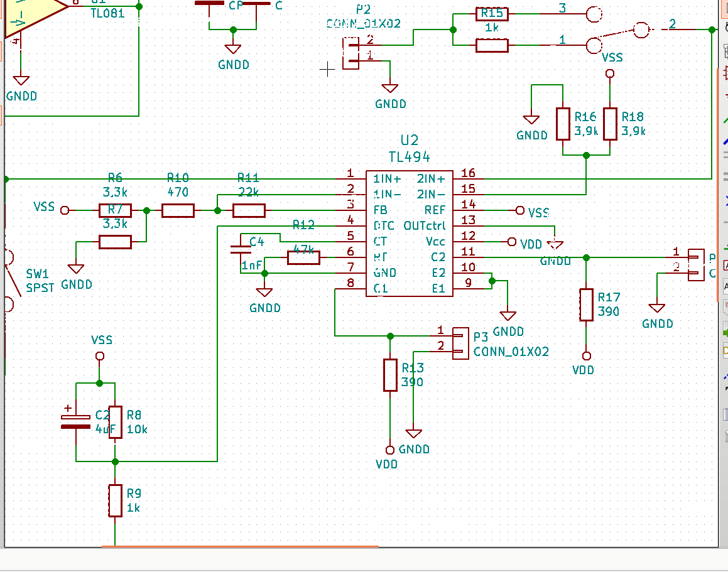This screenshot has height=572, width=728.
Task: Select the R16 resistor symbol
Action: tap(563, 124)
